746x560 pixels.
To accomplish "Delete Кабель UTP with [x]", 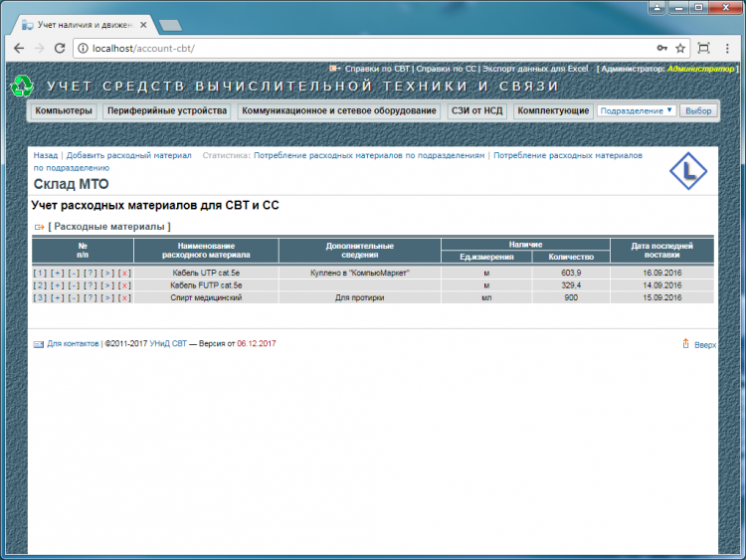I will point(124,274).
